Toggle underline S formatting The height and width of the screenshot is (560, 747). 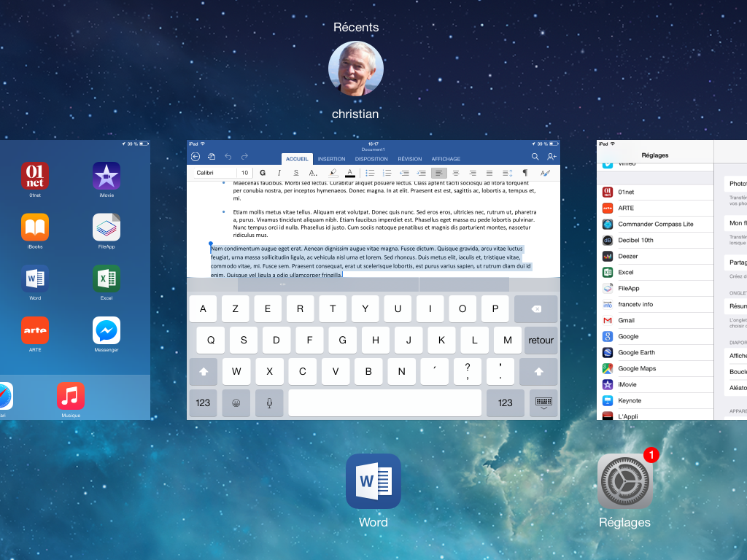tap(296, 173)
